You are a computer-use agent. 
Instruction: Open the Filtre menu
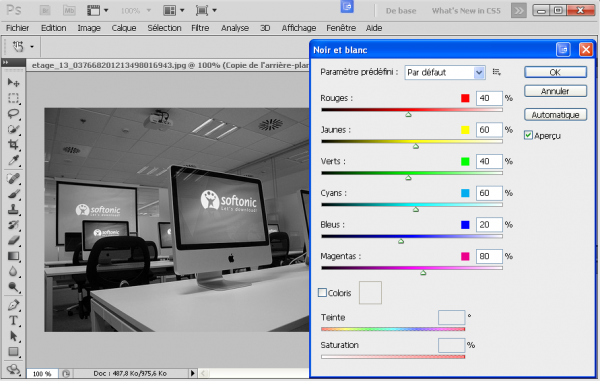pyautogui.click(x=200, y=28)
